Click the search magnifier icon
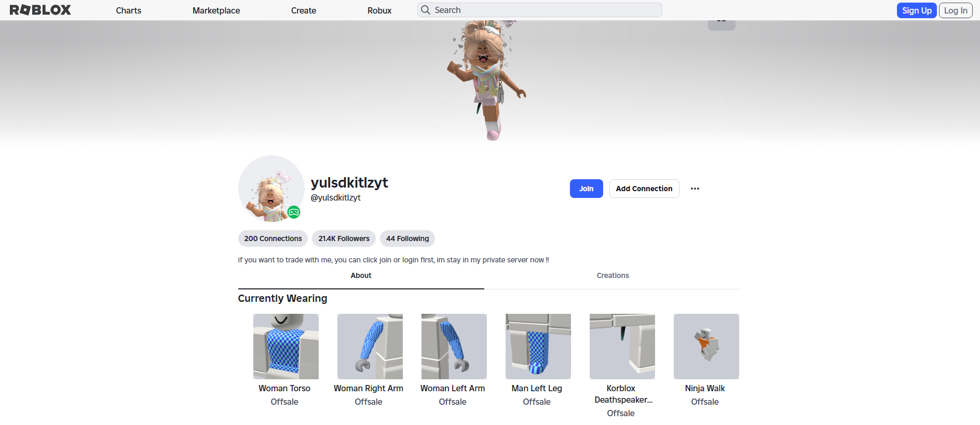 pyautogui.click(x=426, y=10)
